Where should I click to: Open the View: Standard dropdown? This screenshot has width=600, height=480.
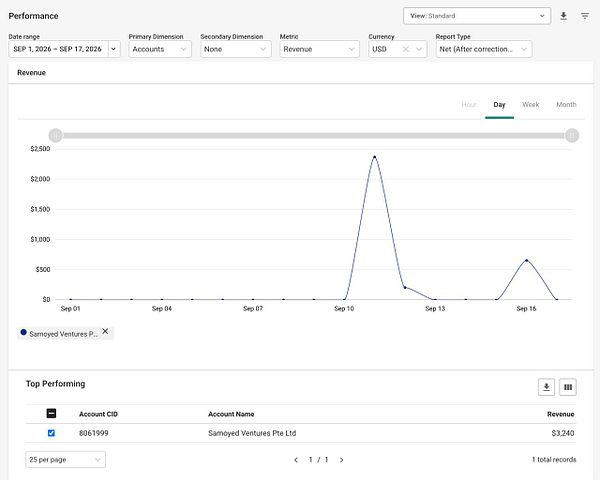(x=477, y=16)
